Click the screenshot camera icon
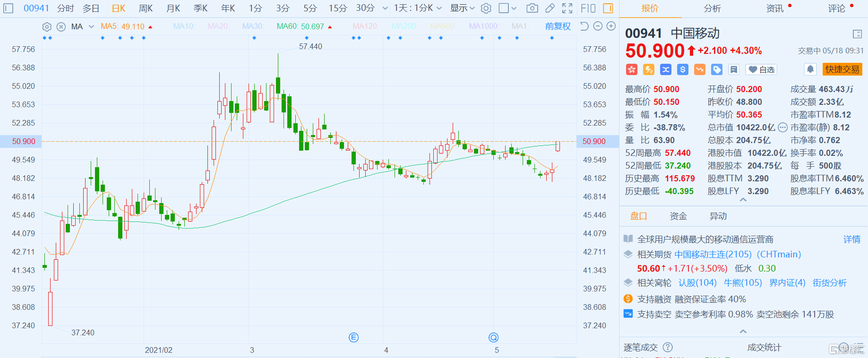868x358 pixels. (x=532, y=8)
